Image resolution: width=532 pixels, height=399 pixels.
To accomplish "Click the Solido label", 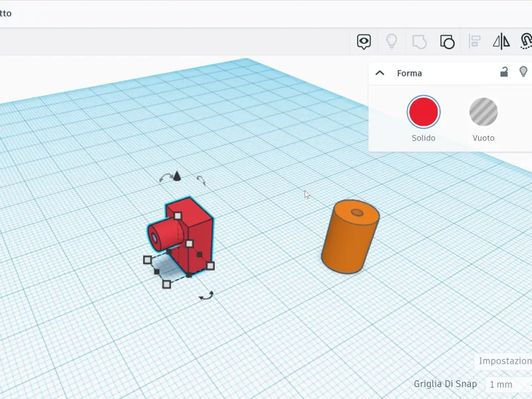I will pyautogui.click(x=424, y=138).
